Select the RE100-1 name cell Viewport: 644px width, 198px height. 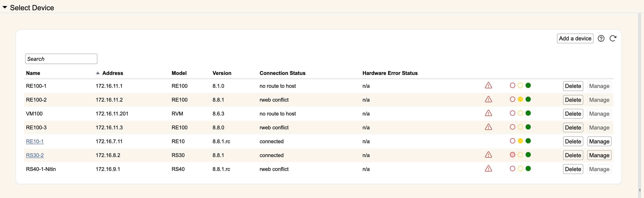point(36,86)
